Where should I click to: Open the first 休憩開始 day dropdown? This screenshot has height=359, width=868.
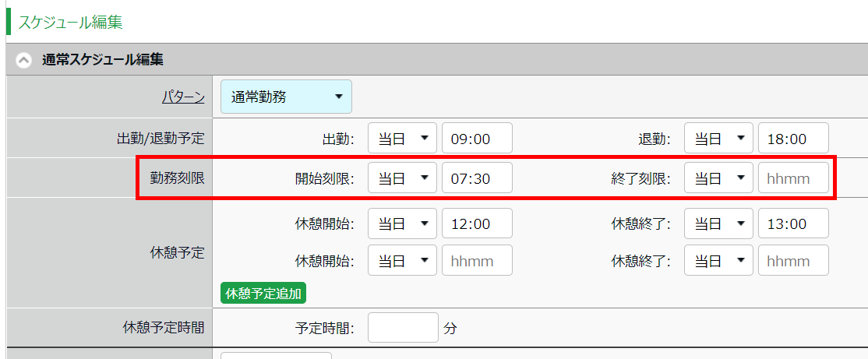click(x=402, y=223)
